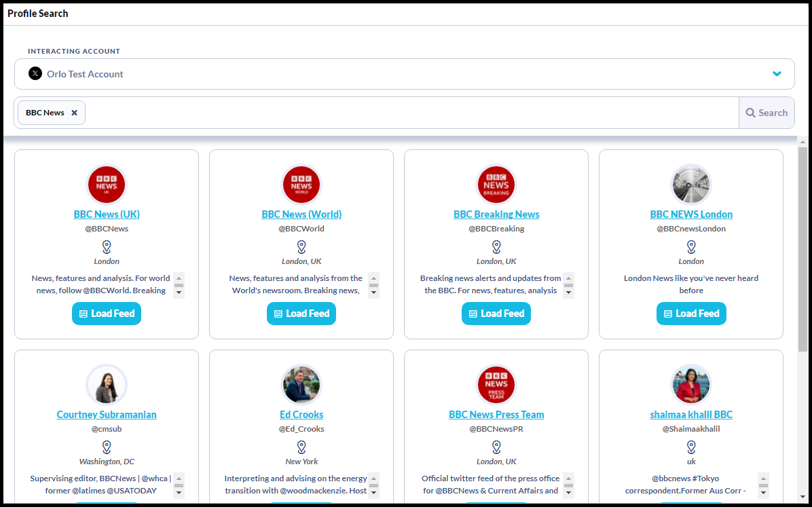
Task: Open the BBC News Press Team link
Action: [x=496, y=415]
